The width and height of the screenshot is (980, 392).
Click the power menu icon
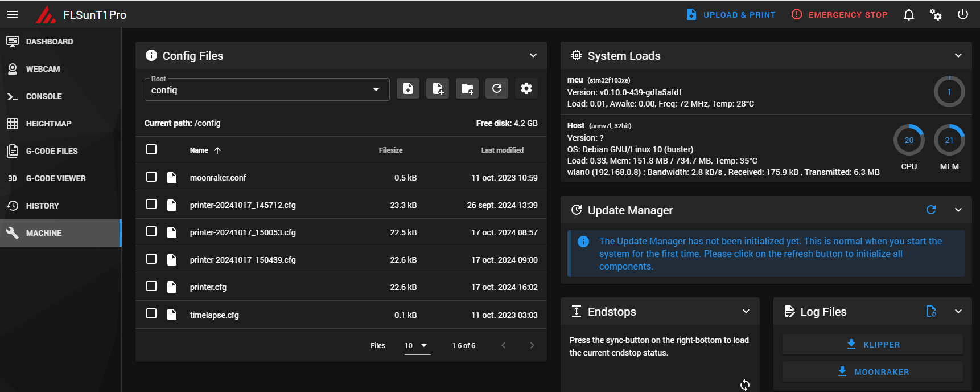[963, 15]
